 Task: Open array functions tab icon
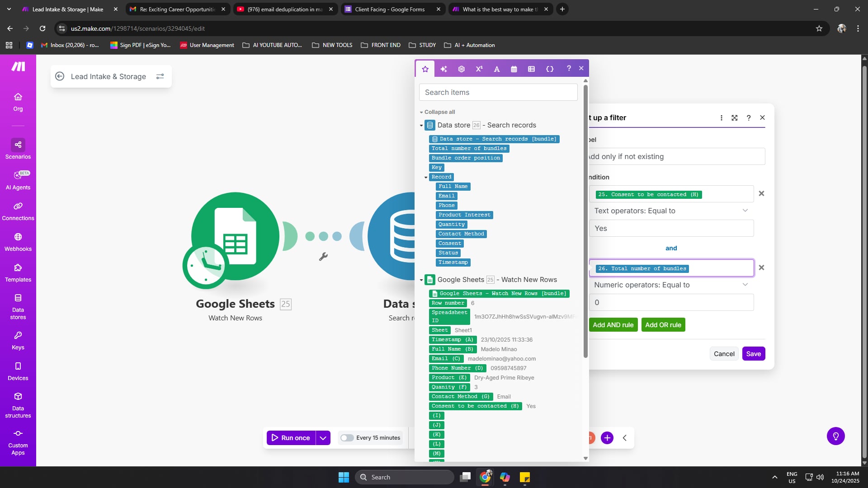coord(532,69)
